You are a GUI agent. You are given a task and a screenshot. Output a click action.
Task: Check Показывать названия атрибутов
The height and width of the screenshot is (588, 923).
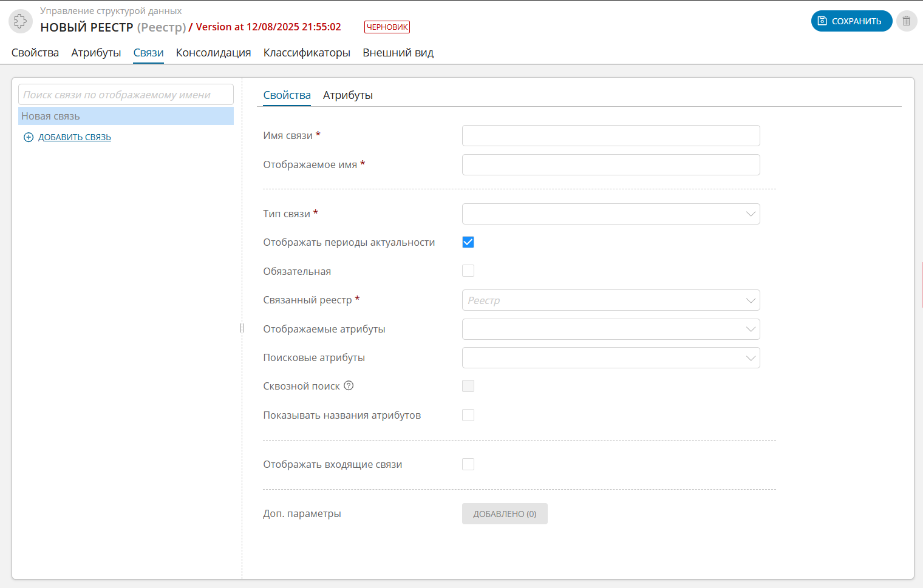tap(468, 415)
